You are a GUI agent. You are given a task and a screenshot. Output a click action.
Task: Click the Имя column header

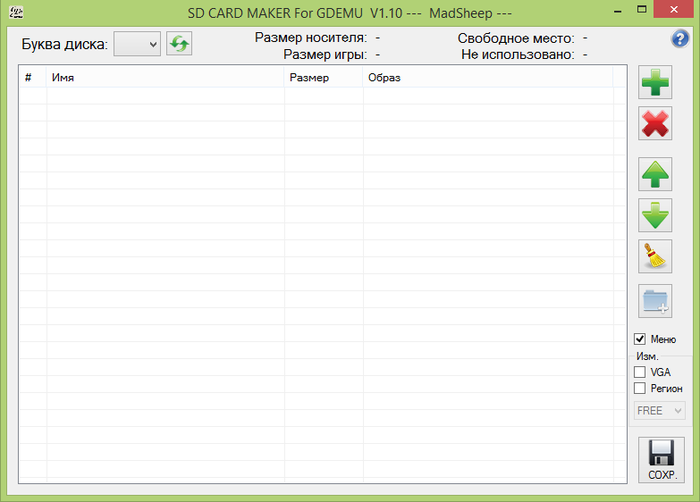pyautogui.click(x=165, y=77)
